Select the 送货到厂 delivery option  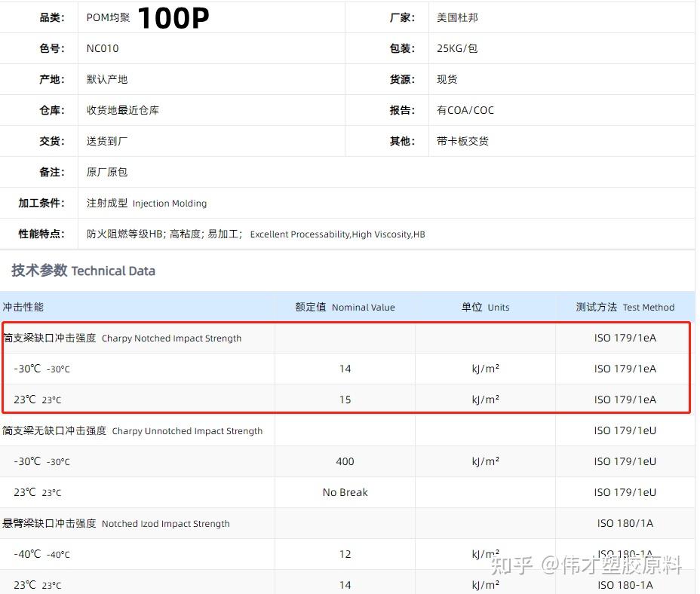(x=106, y=141)
